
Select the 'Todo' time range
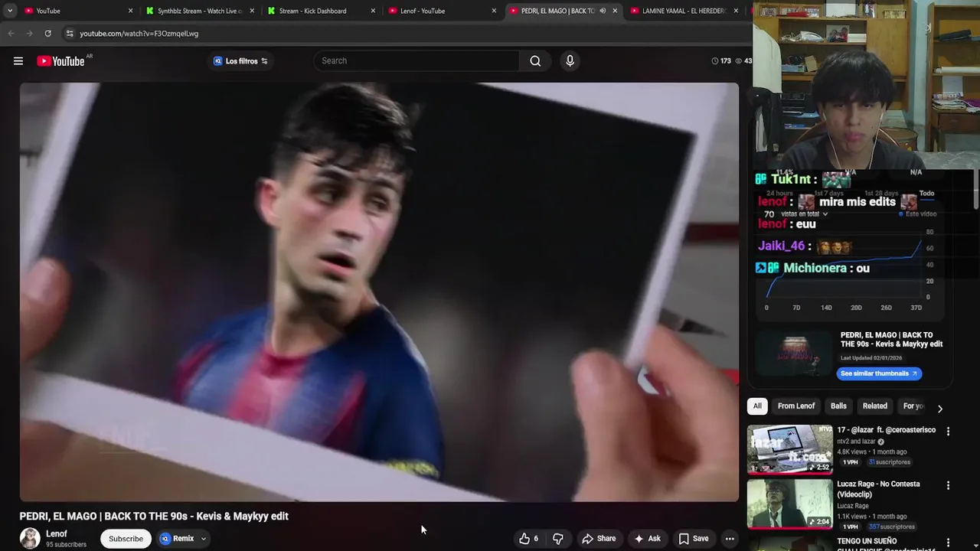(926, 194)
